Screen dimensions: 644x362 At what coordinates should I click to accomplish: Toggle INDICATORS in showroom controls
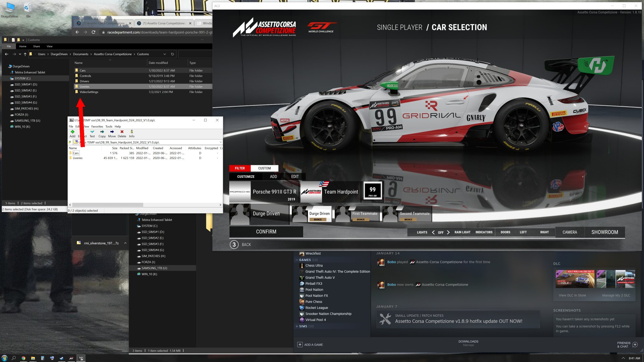click(x=484, y=232)
